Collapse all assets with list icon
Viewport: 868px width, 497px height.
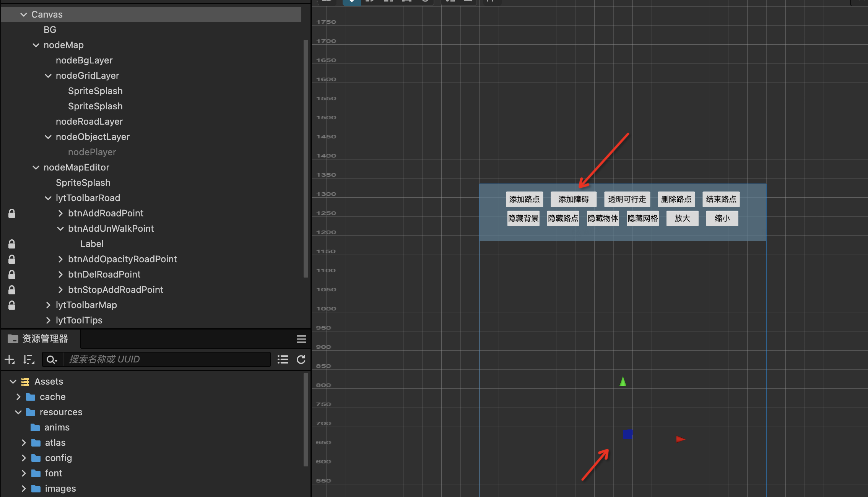[283, 359]
